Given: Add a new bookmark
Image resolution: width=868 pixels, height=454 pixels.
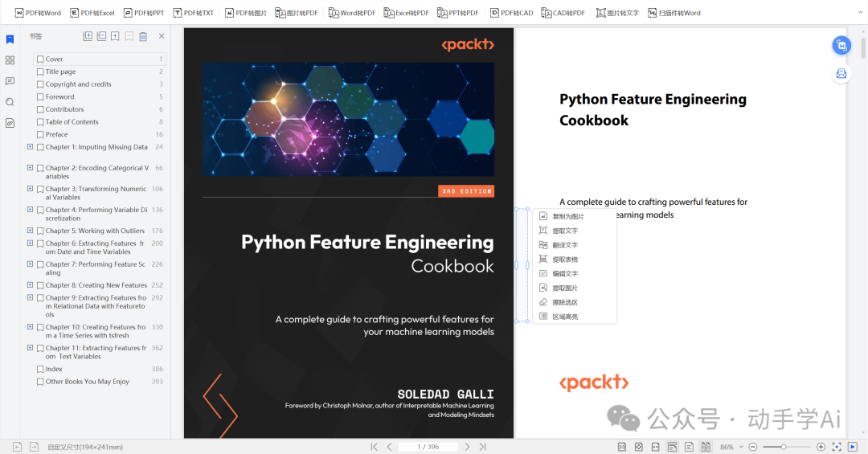Looking at the screenshot, I should (x=115, y=36).
